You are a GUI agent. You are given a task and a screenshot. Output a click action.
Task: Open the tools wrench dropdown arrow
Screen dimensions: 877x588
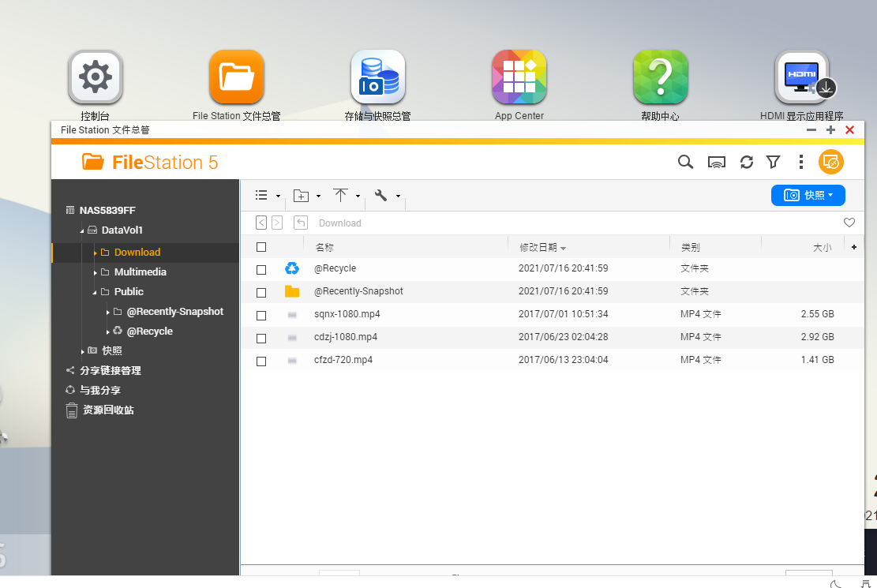coord(398,196)
